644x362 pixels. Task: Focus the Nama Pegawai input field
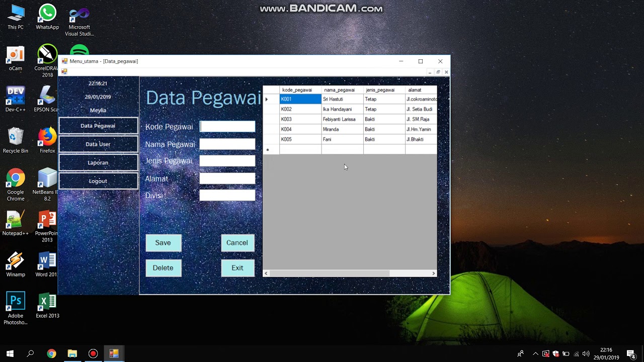227,144
